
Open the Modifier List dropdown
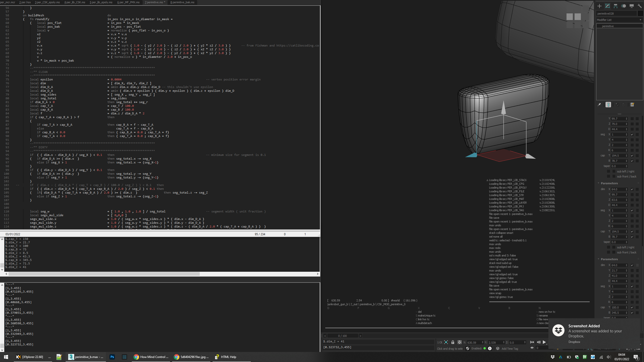[x=619, y=20]
